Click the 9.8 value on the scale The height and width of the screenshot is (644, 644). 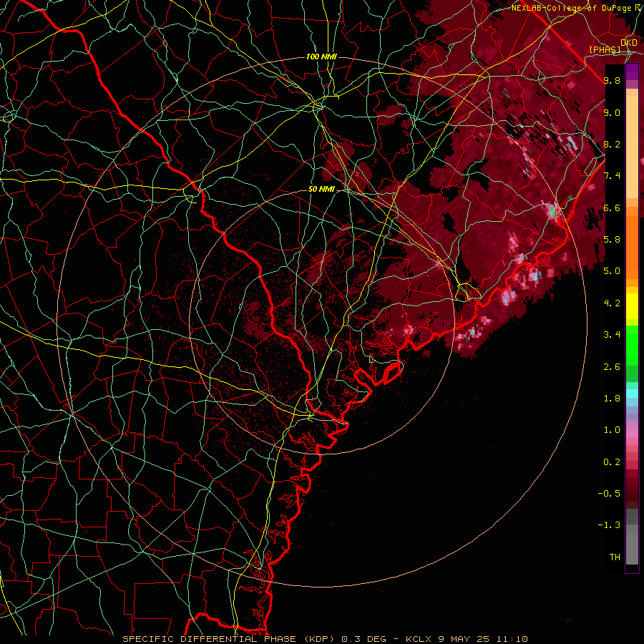tap(612, 81)
